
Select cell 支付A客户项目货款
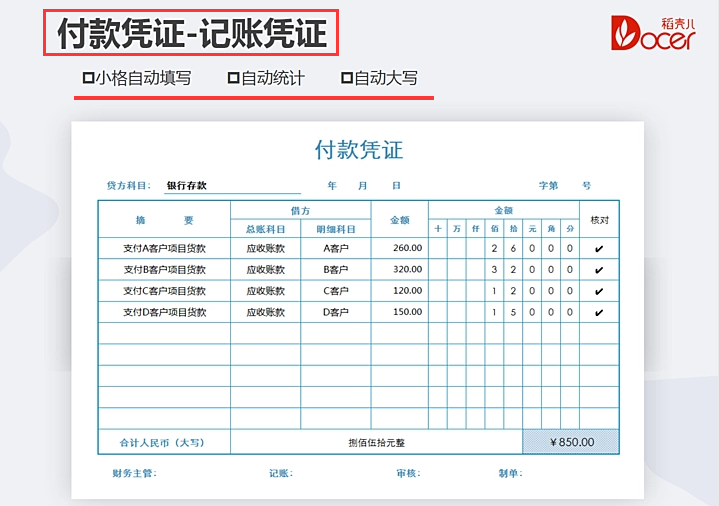[164, 248]
